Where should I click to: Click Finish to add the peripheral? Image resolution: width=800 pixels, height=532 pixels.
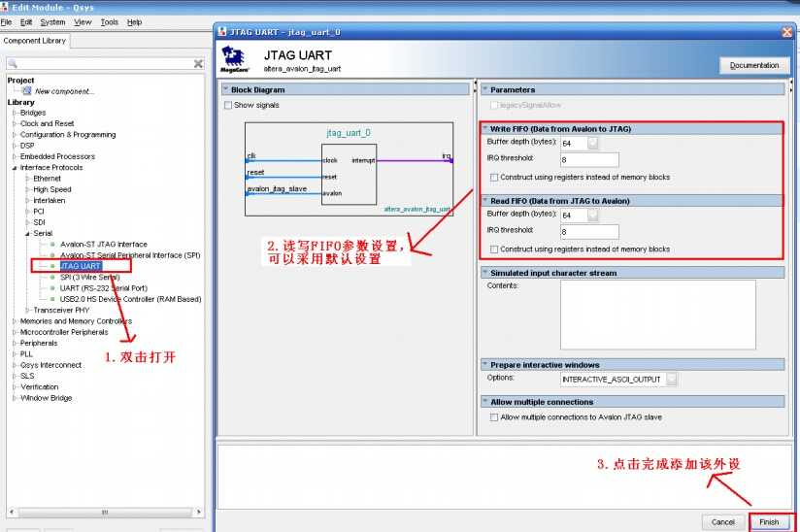tap(769, 522)
